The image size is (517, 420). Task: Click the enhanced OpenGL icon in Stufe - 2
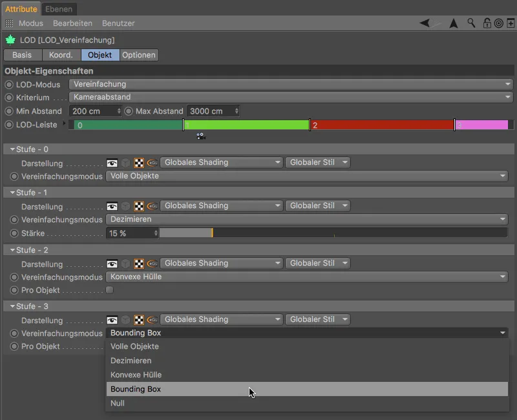(152, 263)
